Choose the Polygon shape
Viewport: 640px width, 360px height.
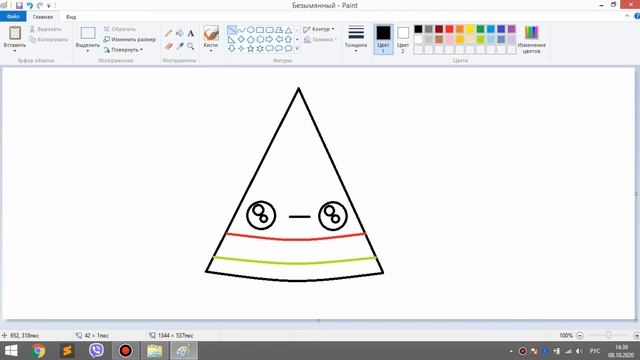279,30
